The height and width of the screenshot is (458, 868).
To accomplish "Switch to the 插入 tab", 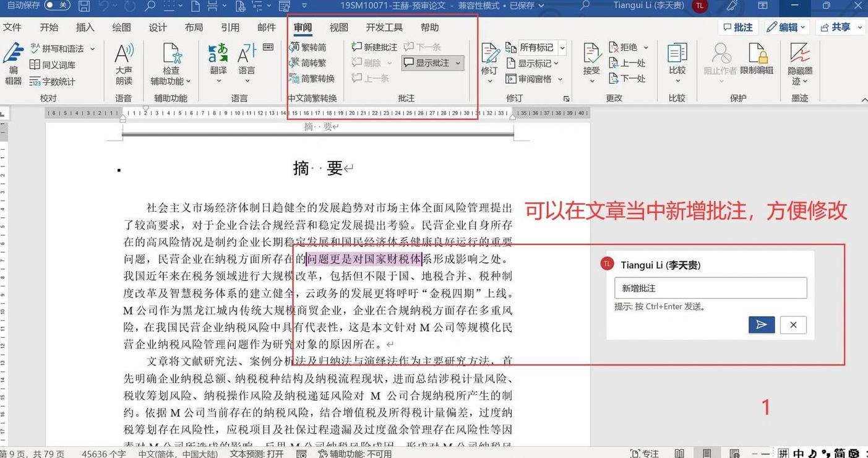I will pos(85,27).
